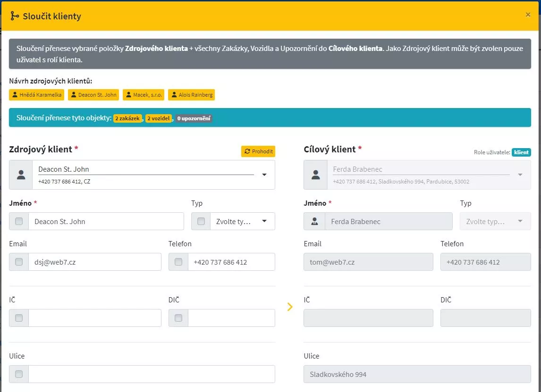Click the source Ulice input field
This screenshot has width=541, height=392.
coord(152,374)
